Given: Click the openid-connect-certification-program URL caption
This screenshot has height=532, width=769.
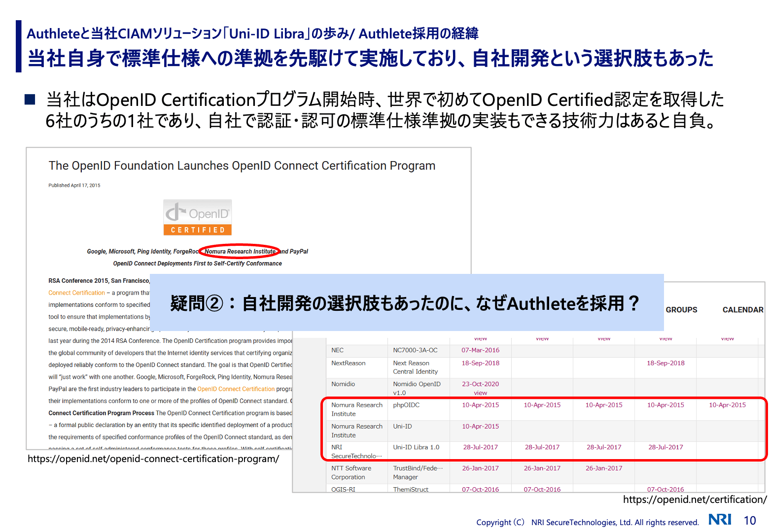Looking at the screenshot, I should 153,459.
